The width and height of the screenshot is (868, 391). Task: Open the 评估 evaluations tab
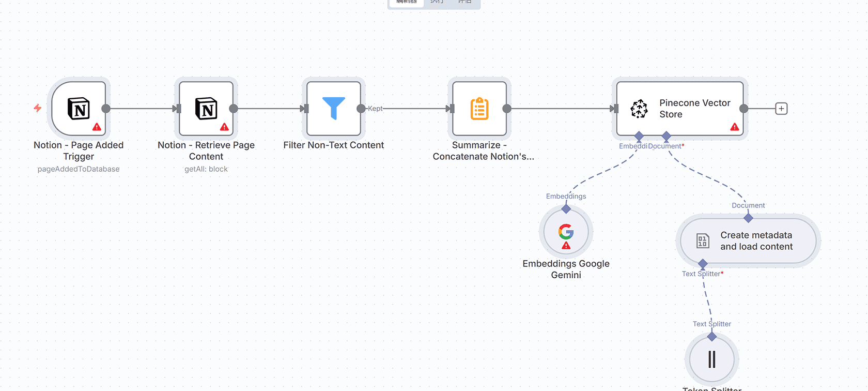click(465, 2)
